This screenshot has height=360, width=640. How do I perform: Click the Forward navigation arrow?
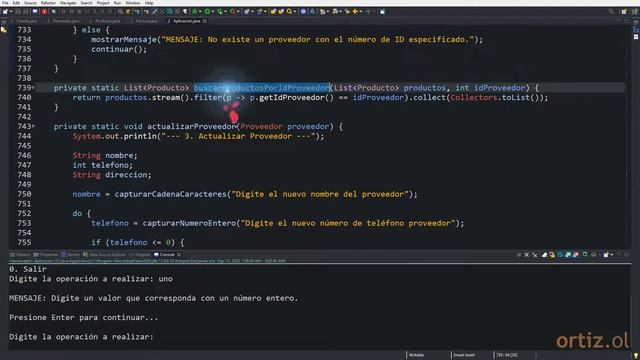pyautogui.click(x=368, y=11)
